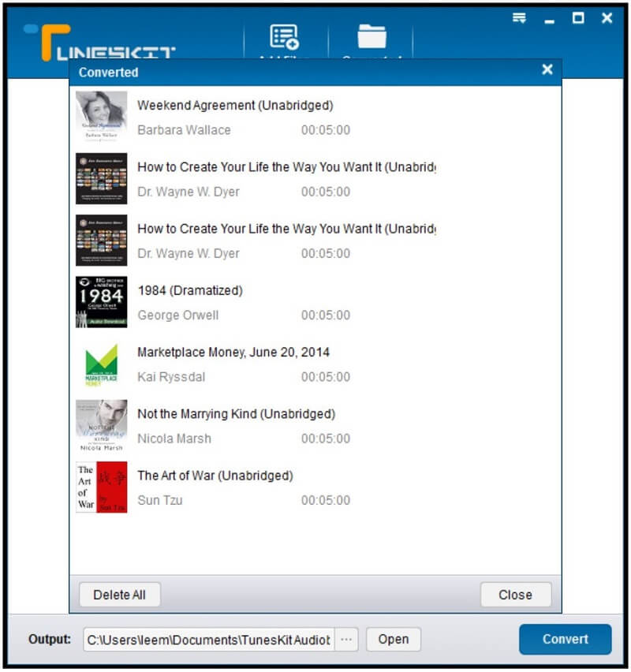Click the 00:05:00 duration of George Orwell row
Viewport: 631px width, 672px height.
pos(326,315)
